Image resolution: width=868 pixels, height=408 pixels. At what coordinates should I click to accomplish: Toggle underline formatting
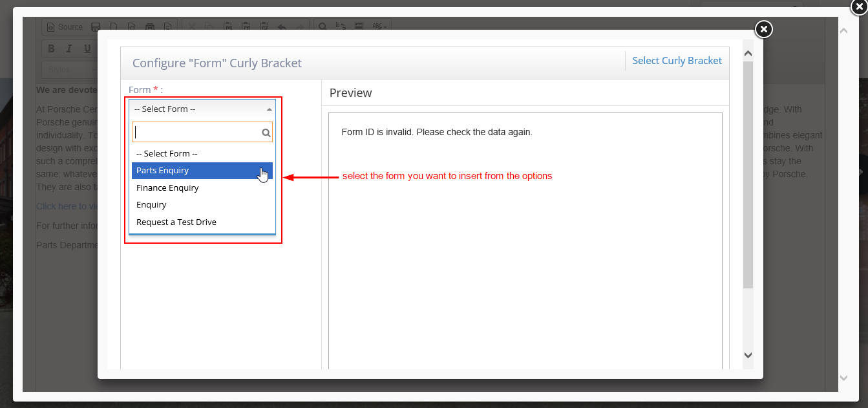(x=87, y=48)
